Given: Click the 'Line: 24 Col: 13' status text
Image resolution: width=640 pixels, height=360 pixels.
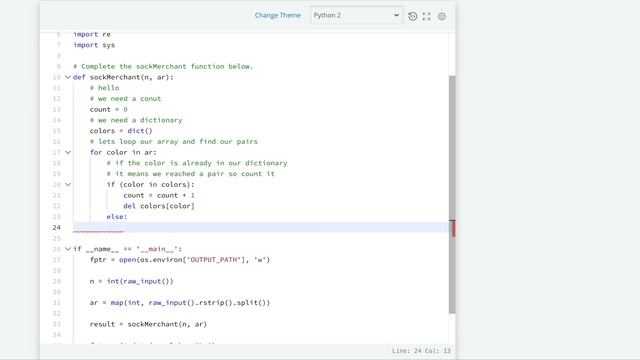Looking at the screenshot, I should 421,351.
